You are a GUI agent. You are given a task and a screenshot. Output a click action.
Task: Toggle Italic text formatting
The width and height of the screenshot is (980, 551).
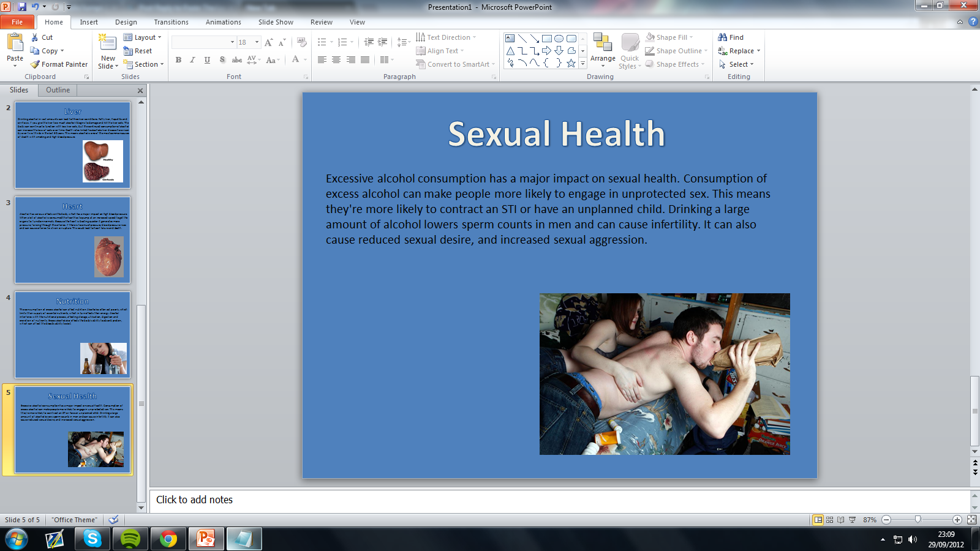tap(192, 60)
